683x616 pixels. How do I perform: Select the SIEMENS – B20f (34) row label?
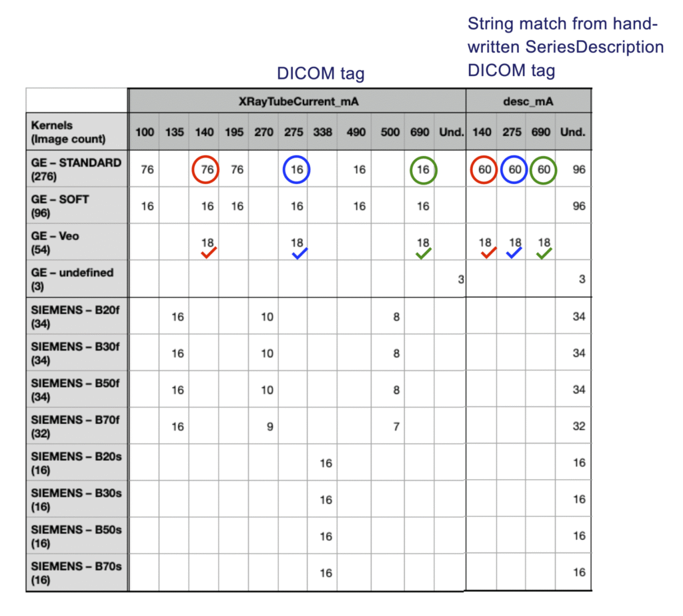click(77, 317)
